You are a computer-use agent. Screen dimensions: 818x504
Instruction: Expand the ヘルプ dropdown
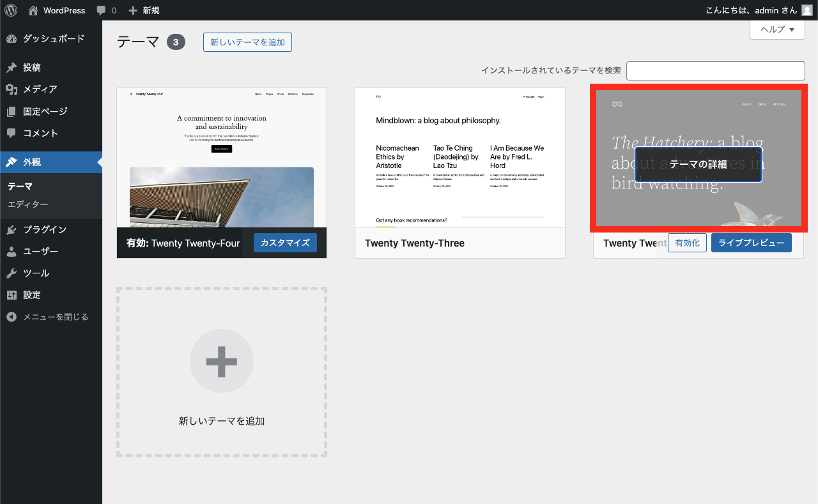[777, 29]
